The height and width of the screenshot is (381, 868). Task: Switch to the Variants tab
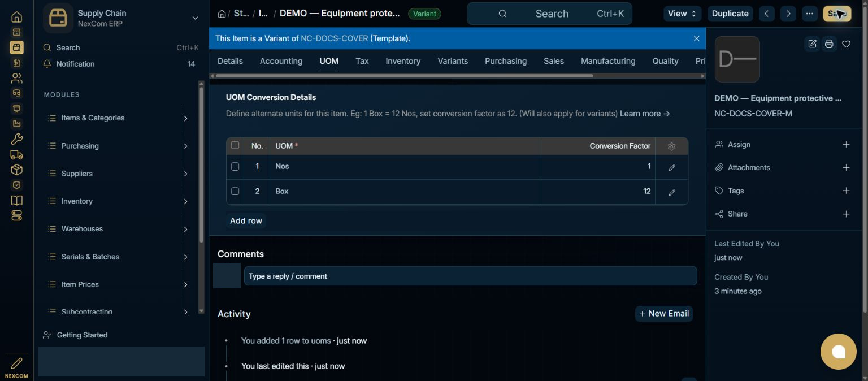click(x=453, y=61)
